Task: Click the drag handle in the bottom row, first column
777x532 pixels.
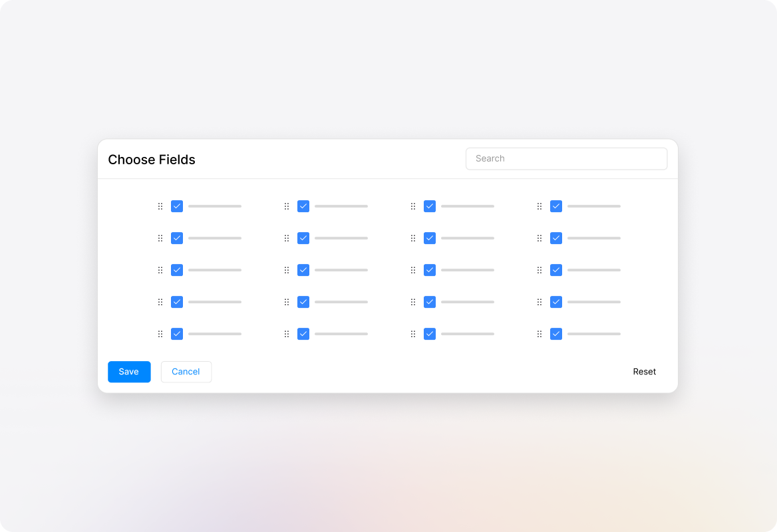Action: (160, 334)
